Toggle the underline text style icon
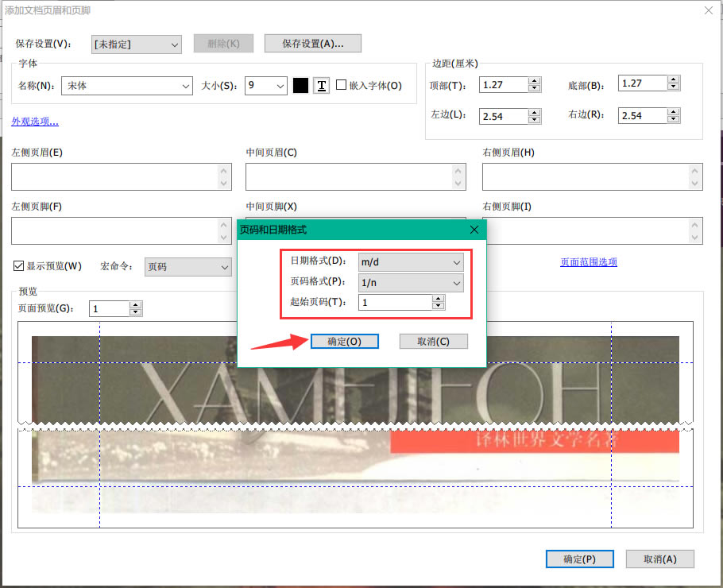The image size is (723, 588). (321, 85)
